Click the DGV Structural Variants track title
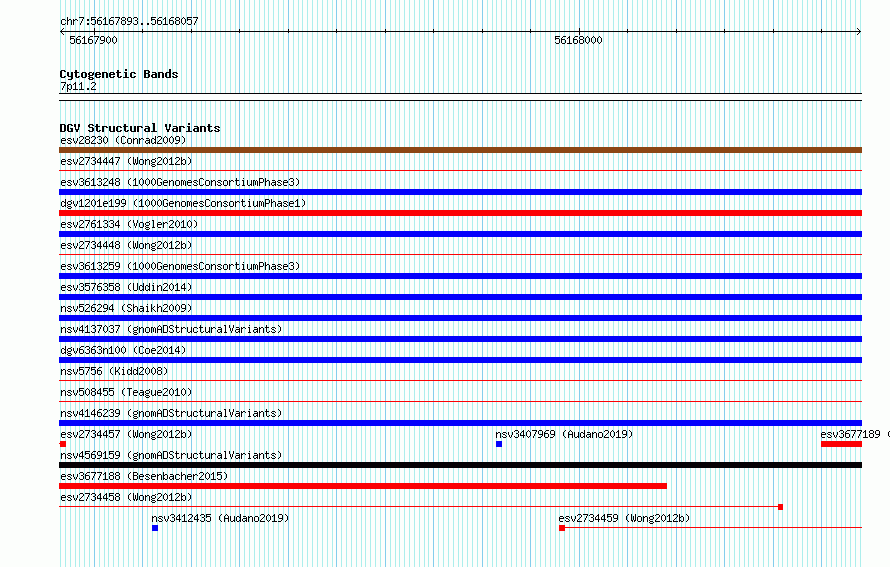The image size is (890, 567). click(140, 128)
